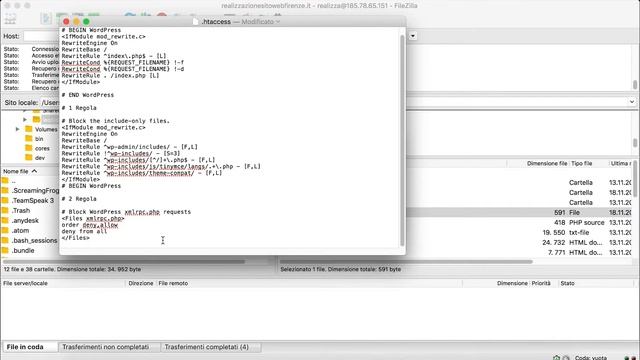This screenshot has height=360, width=640.
Task: Click '# Block the include-only files.' comment
Action: click(116, 121)
